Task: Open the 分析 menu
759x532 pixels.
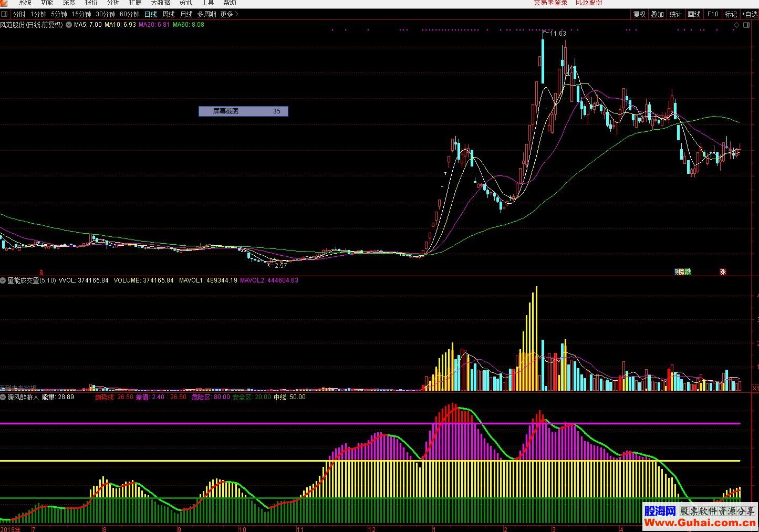Action: click(113, 3)
